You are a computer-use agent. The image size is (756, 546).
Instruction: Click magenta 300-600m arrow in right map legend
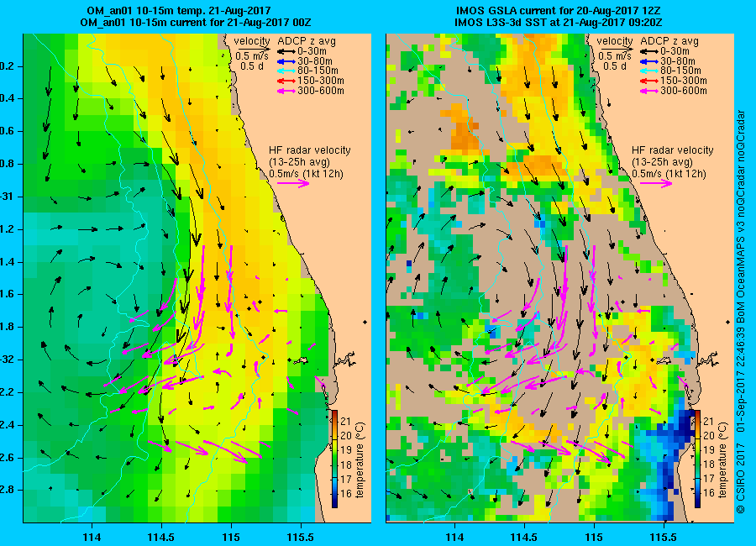click(x=649, y=92)
